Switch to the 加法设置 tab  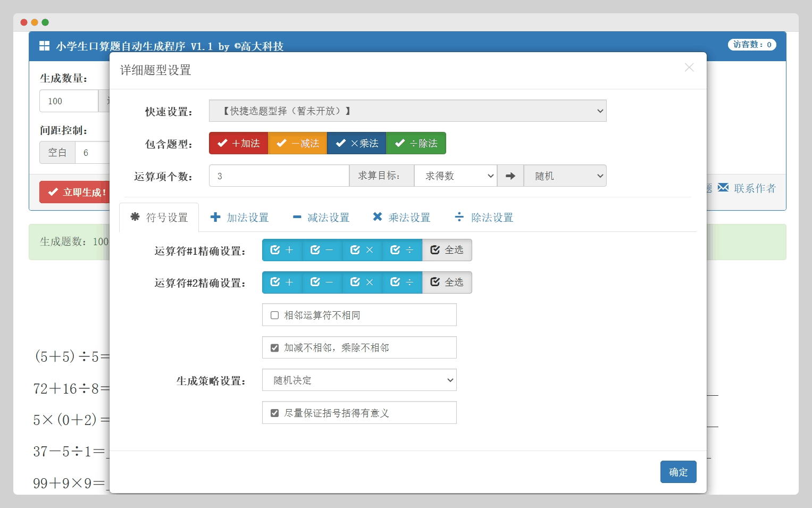[x=240, y=218]
